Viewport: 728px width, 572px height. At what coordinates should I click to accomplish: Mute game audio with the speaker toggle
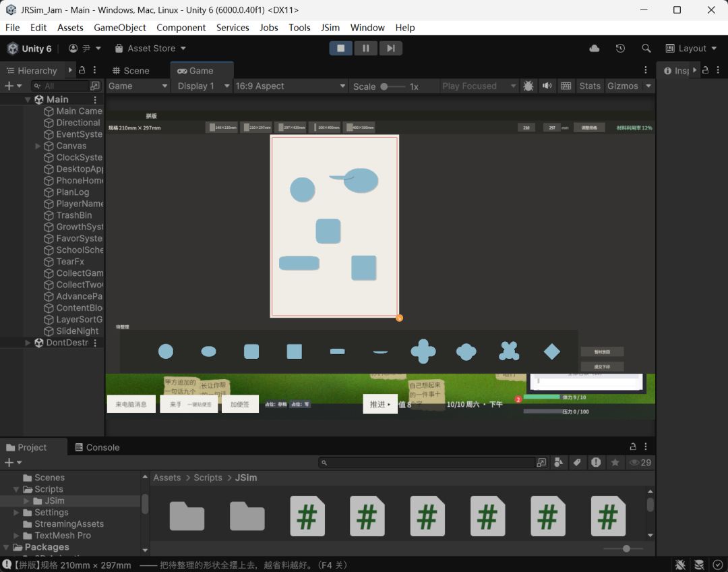(x=547, y=86)
